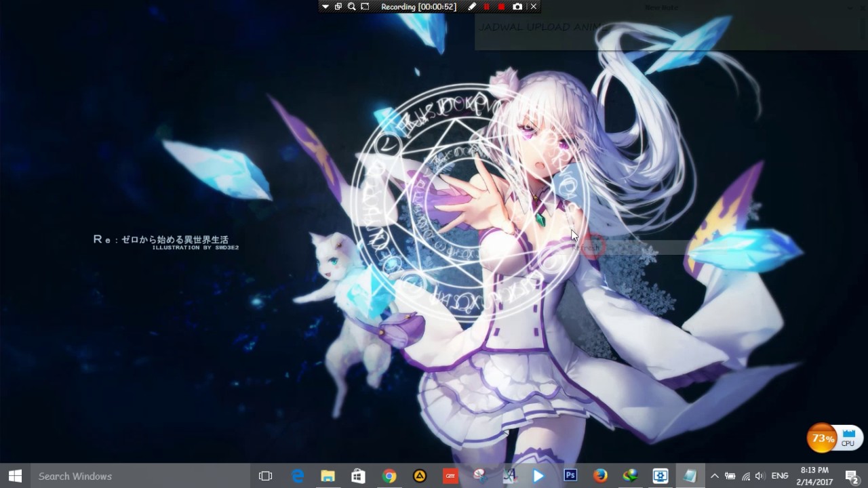Viewport: 868px width, 488px height.
Task: Open Internet Download Manager taskbar icon
Action: point(631,476)
